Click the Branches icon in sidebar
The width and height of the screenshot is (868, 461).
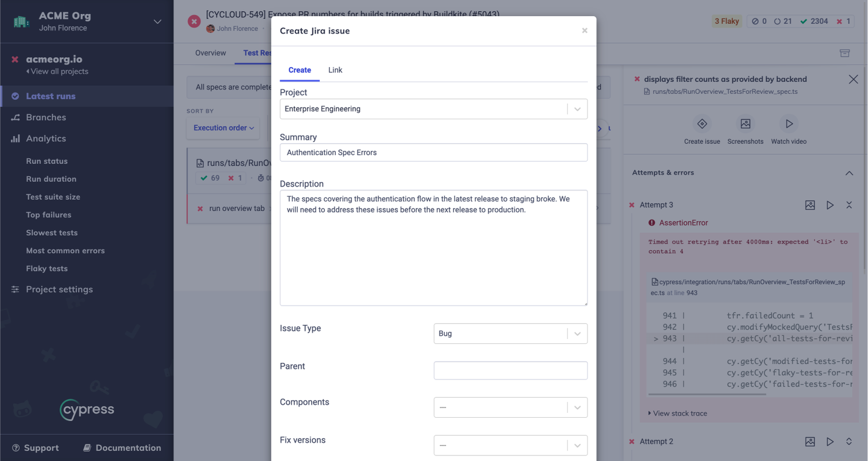click(x=15, y=117)
